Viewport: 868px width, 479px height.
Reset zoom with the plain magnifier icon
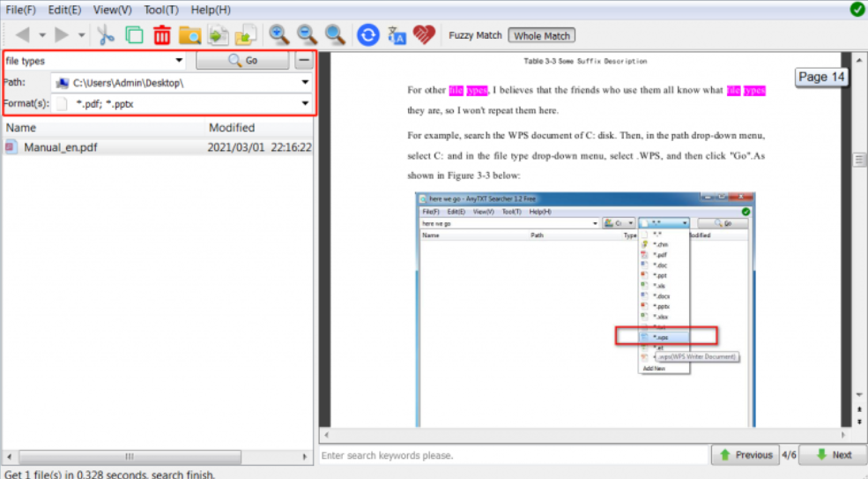pos(335,35)
